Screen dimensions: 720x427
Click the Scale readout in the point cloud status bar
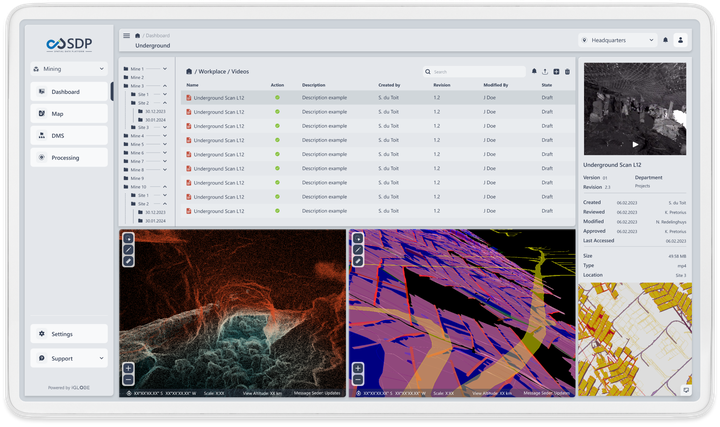(214, 393)
